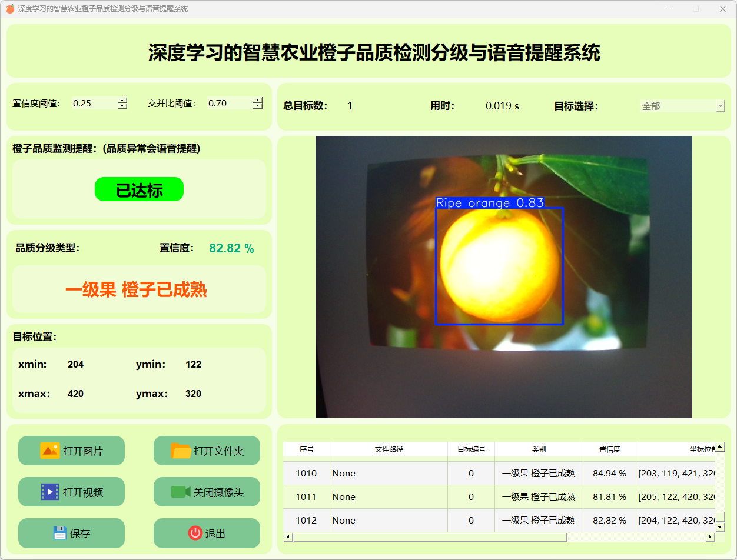
Task: Click the picture icon on 打开图片
Action: pyautogui.click(x=49, y=451)
